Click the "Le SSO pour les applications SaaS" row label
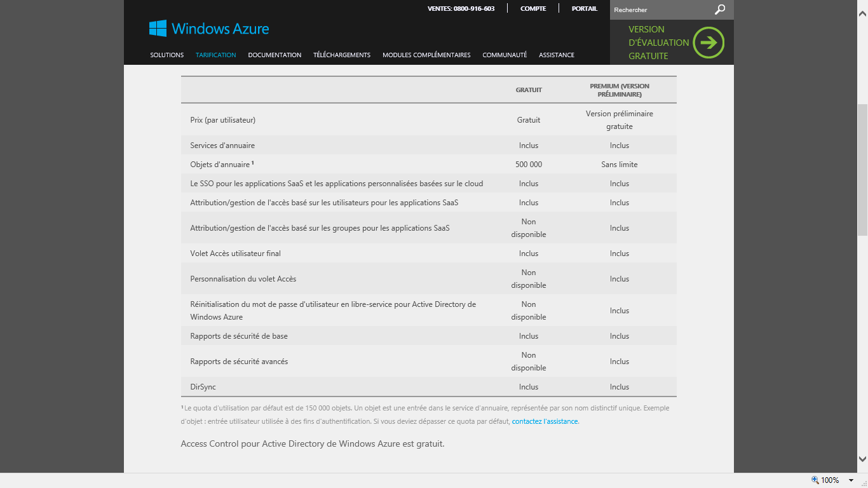Screen dimensions: 868x488 tap(337, 184)
